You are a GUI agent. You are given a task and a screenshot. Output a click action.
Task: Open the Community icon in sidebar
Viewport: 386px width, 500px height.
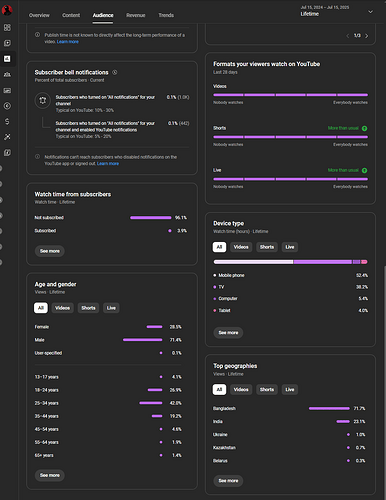pyautogui.click(x=7, y=74)
